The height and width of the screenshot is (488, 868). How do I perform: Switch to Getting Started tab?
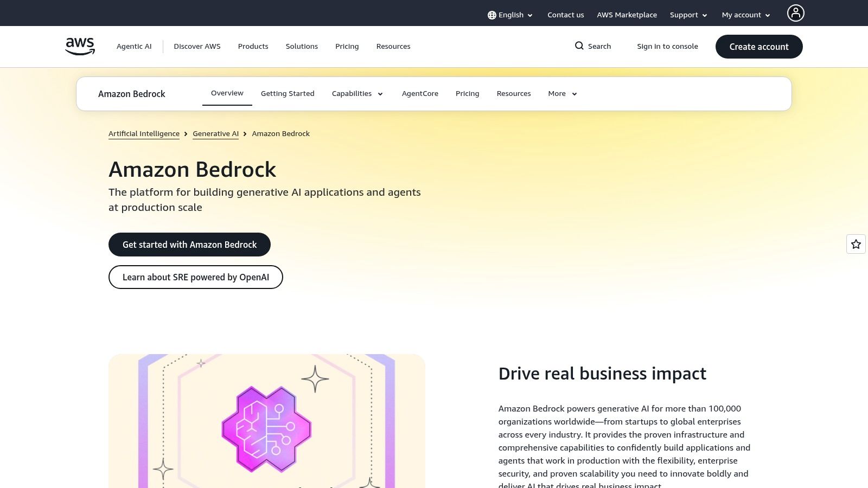click(288, 94)
